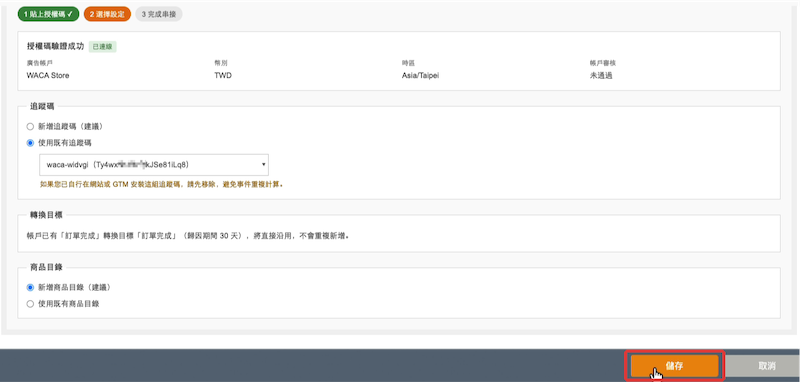
Task: Click the TWD currency value
Action: [223, 75]
